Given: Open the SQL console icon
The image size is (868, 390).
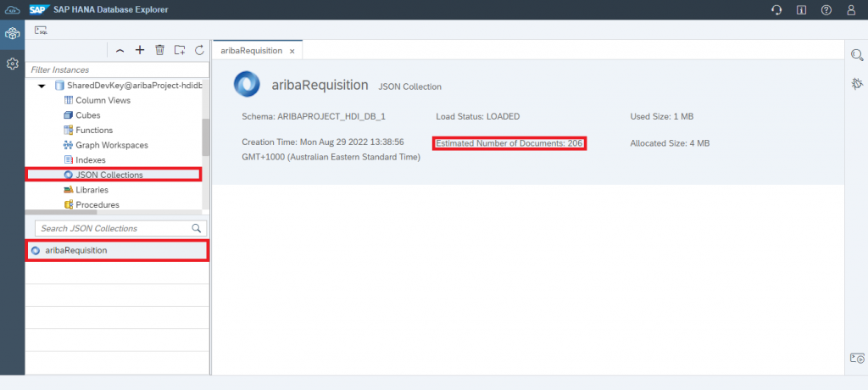Looking at the screenshot, I should (x=41, y=31).
